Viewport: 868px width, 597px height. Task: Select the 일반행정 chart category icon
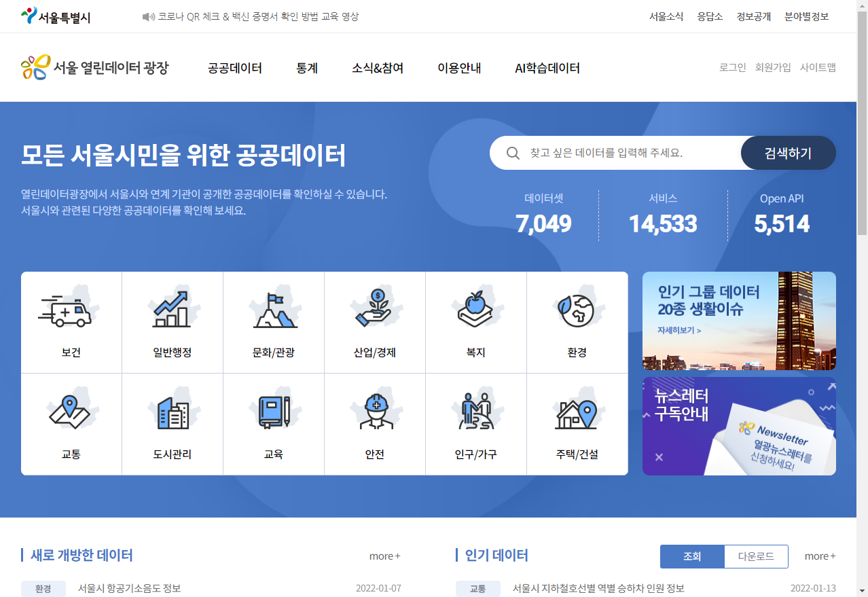172,310
